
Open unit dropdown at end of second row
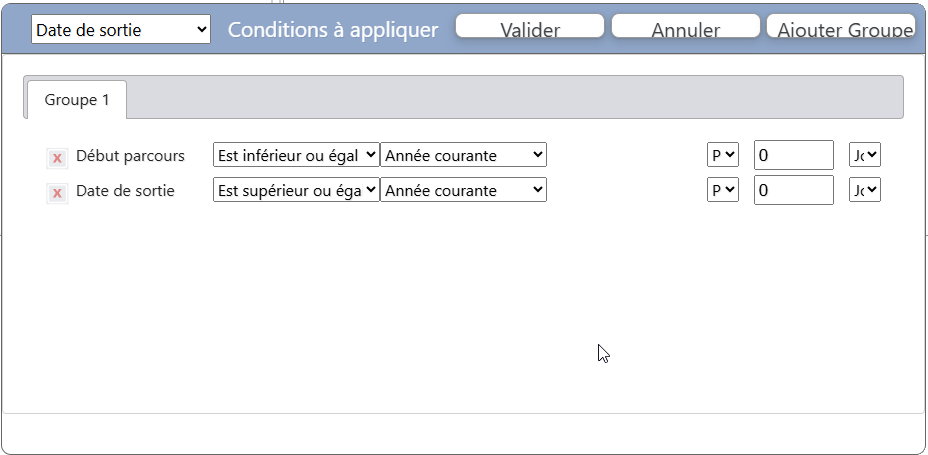click(864, 190)
